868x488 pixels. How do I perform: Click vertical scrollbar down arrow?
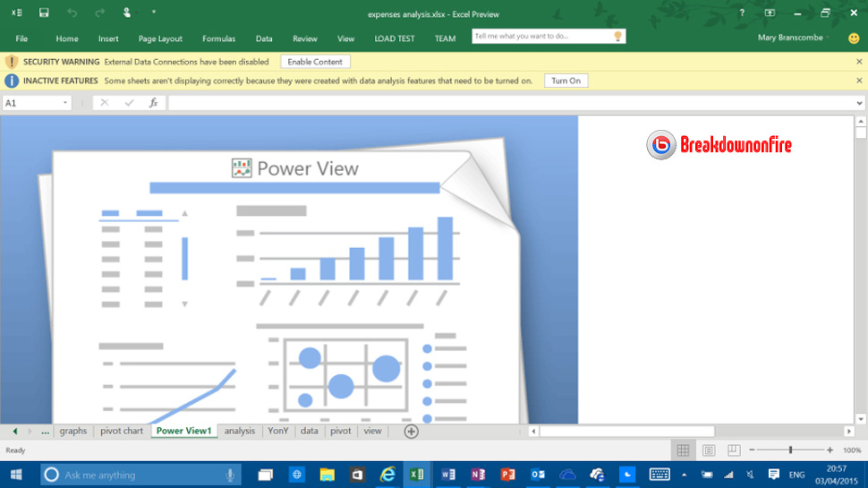860,419
